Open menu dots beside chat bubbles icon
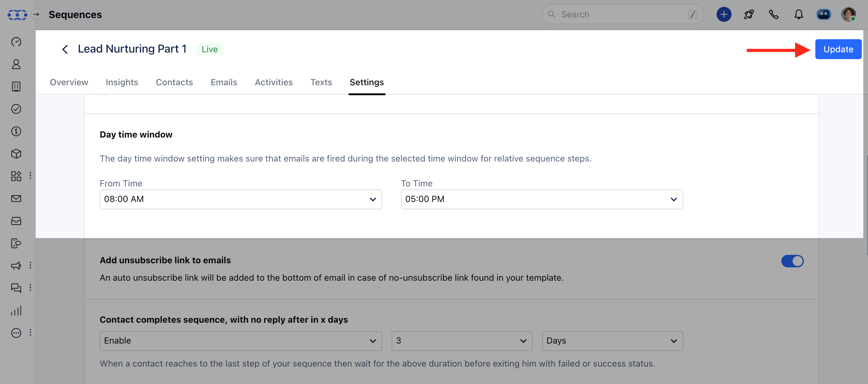 pos(30,288)
